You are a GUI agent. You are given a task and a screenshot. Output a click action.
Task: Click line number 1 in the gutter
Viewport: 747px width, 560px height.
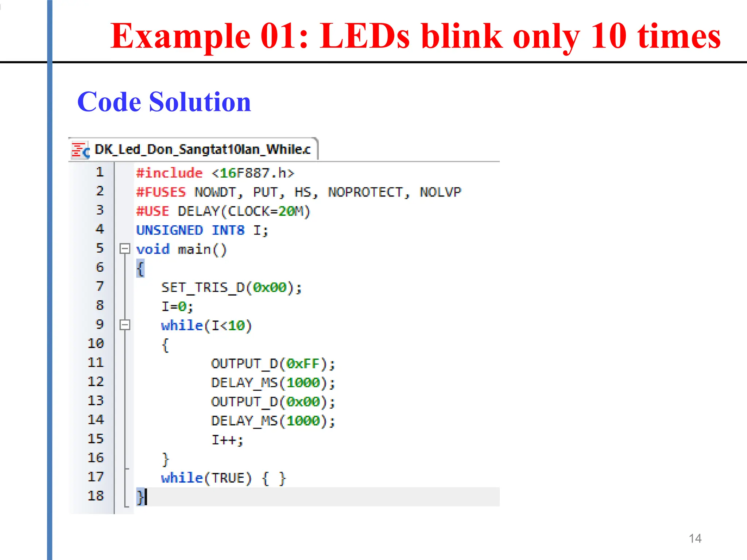(x=100, y=172)
